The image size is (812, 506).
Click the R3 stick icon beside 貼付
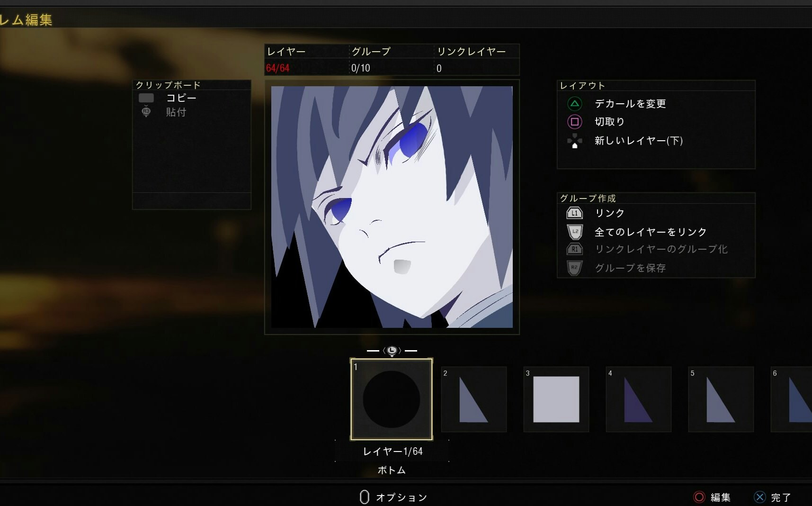[x=146, y=112]
